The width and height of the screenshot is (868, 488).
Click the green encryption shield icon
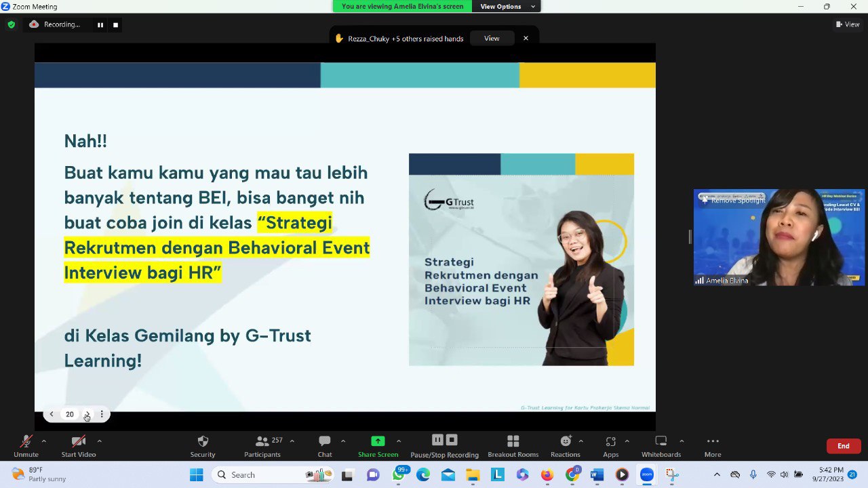tap(11, 24)
